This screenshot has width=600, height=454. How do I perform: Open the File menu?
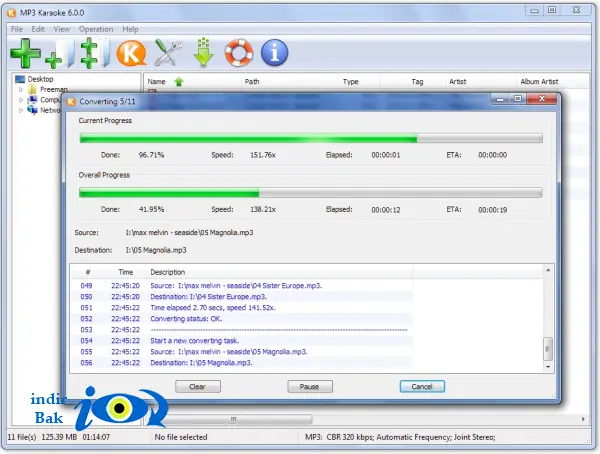tap(17, 29)
